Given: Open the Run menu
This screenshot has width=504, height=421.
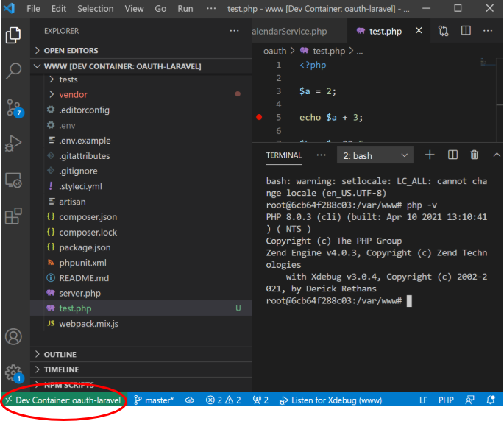Looking at the screenshot, I should 185,9.
